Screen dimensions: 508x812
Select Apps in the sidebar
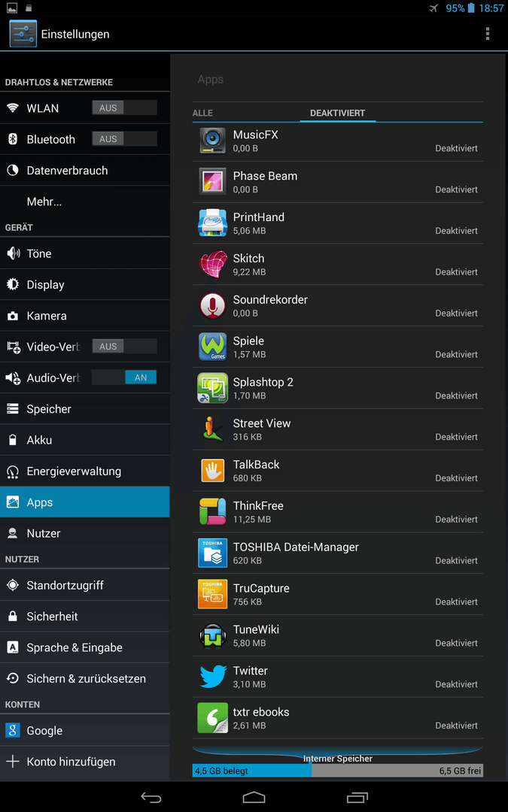tap(85, 501)
